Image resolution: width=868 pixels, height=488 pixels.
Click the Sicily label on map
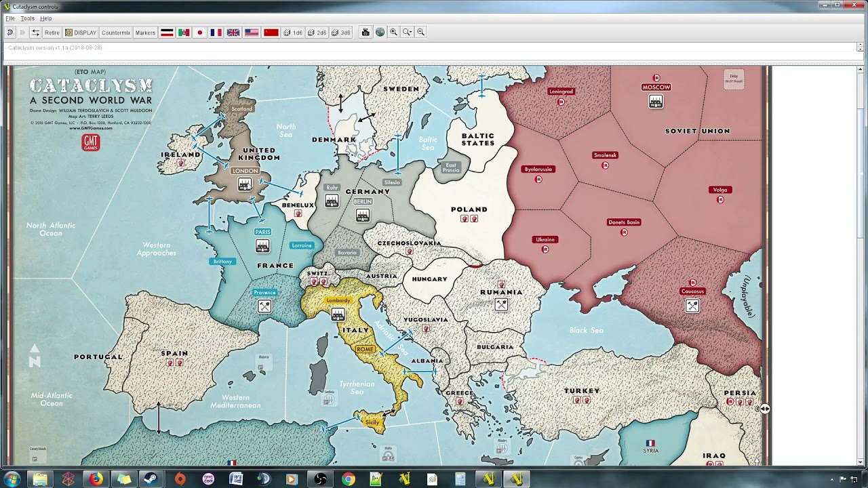pyautogui.click(x=372, y=422)
